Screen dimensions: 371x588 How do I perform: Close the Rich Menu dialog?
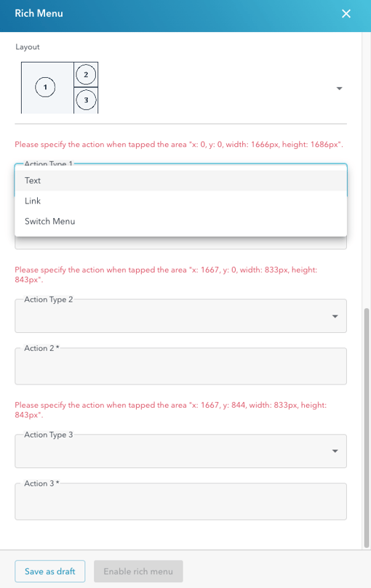(346, 14)
